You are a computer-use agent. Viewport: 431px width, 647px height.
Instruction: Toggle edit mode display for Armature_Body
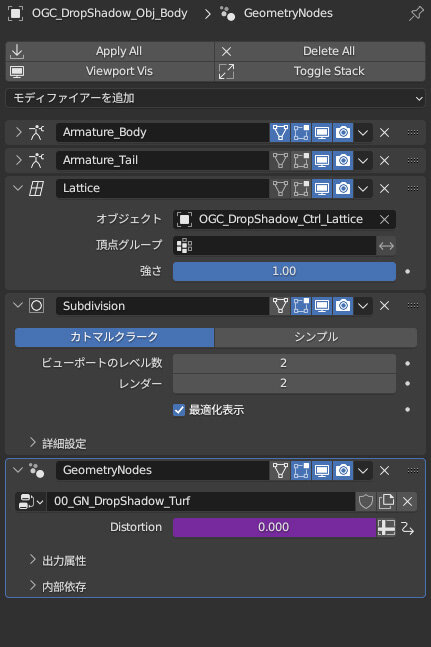pyautogui.click(x=301, y=132)
